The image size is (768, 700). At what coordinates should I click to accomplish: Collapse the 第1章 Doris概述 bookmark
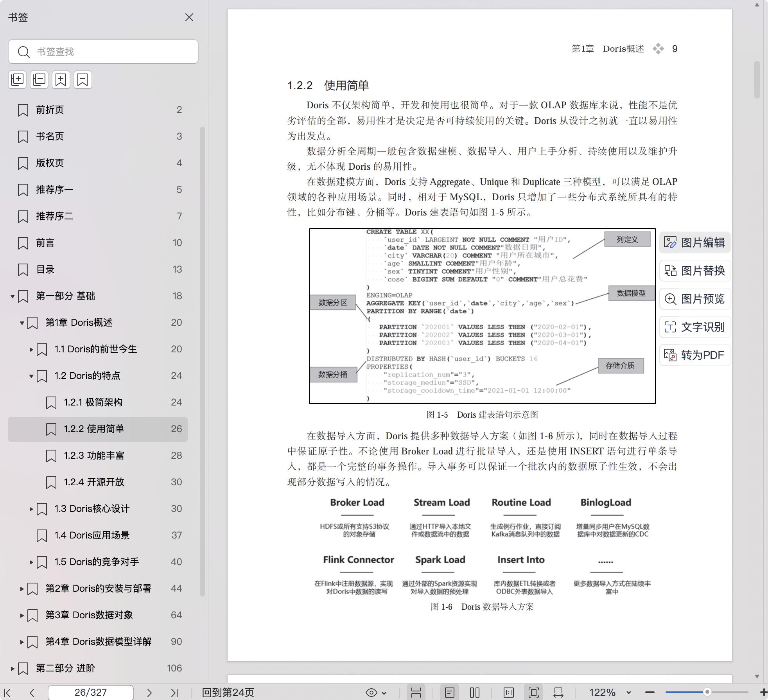(22, 323)
